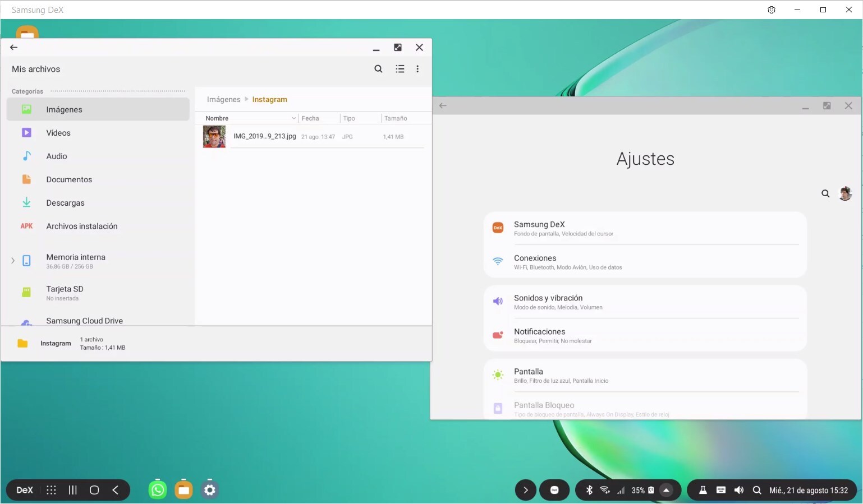863x504 pixels.
Task: Expand the taskbar right-arrow pill
Action: coord(525,490)
